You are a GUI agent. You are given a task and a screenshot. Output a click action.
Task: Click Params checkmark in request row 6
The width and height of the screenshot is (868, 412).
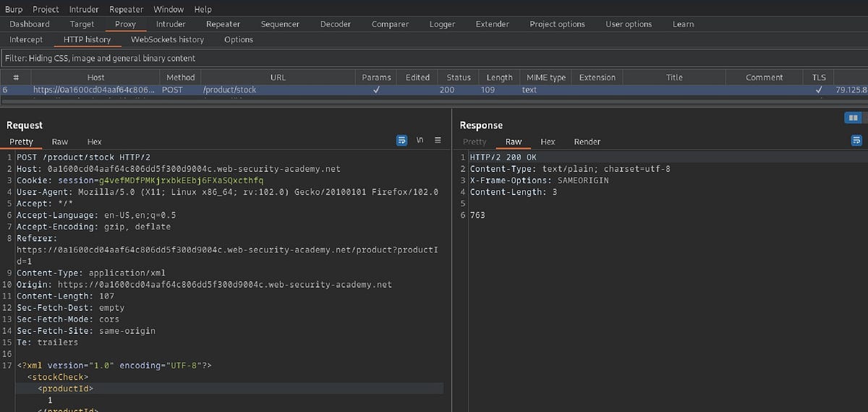[376, 90]
